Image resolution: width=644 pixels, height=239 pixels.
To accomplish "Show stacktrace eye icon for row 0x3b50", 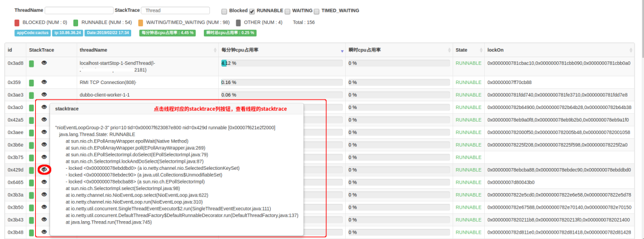I will point(44,207).
